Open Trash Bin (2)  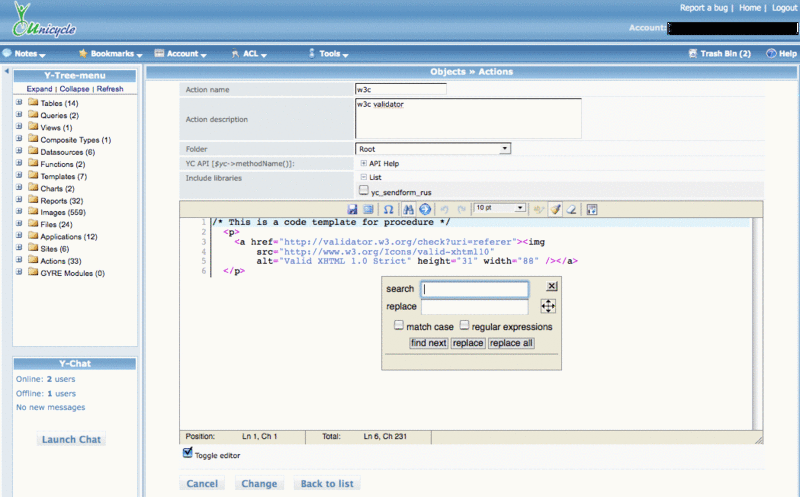pyautogui.click(x=719, y=53)
